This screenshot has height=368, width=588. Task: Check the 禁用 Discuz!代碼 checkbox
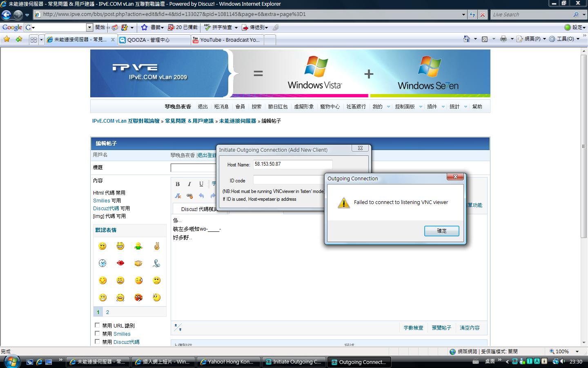97,342
